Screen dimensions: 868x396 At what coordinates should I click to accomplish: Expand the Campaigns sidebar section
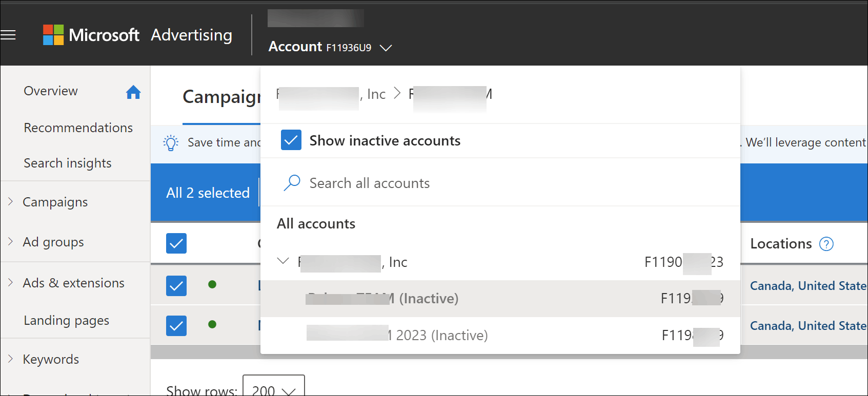(x=10, y=202)
